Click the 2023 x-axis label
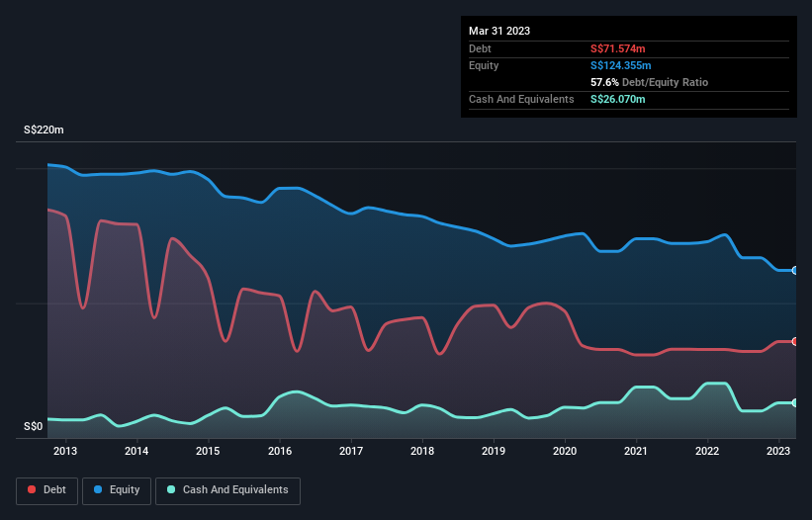The width and height of the screenshot is (812, 520). 778,451
